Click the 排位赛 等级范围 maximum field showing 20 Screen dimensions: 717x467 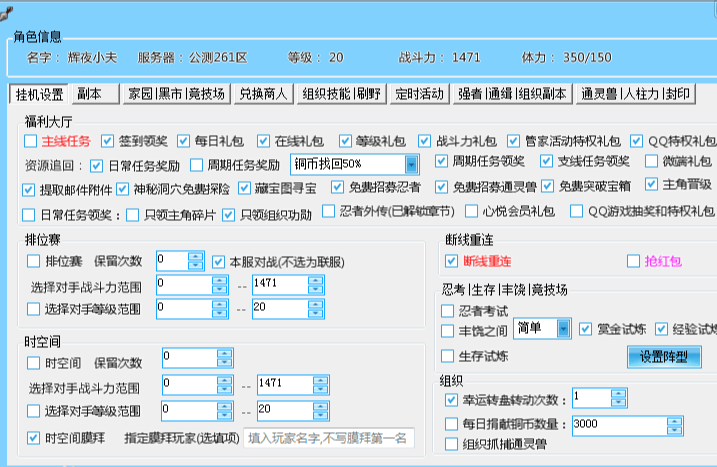pyautogui.click(x=288, y=309)
